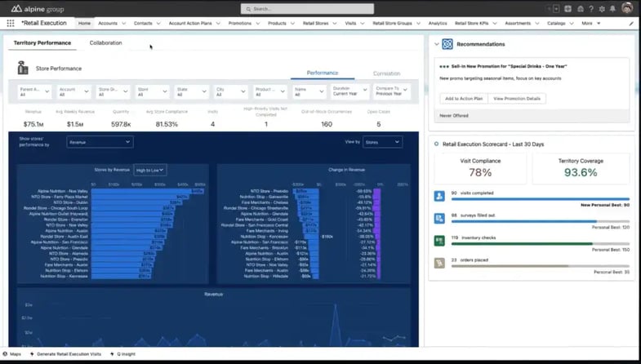Expand the Promotions tab chevron

[257, 24]
